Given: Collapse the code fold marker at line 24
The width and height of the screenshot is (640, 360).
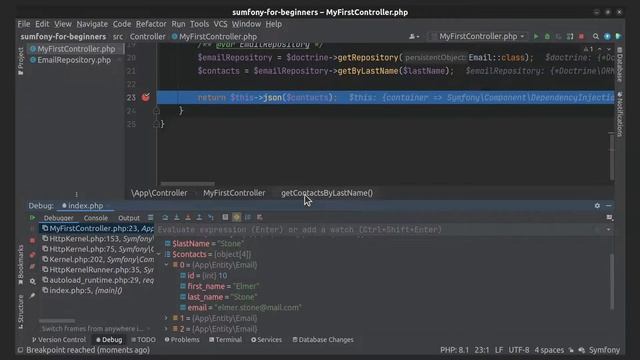Looking at the screenshot, I should [x=156, y=110].
